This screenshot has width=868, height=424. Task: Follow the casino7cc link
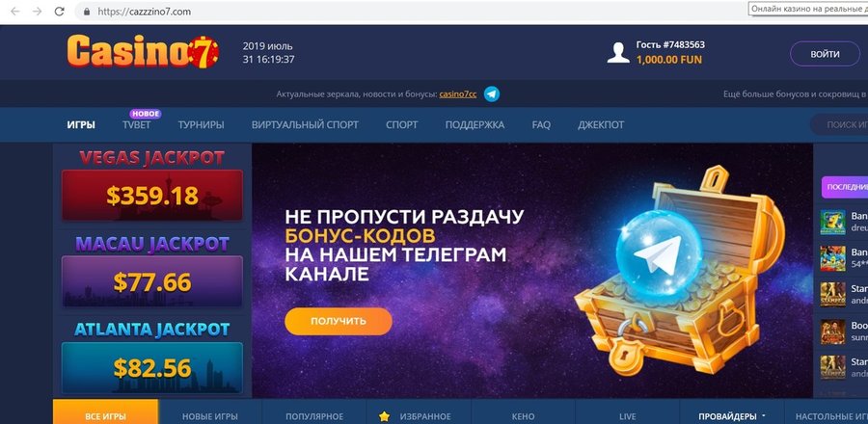coord(458,94)
